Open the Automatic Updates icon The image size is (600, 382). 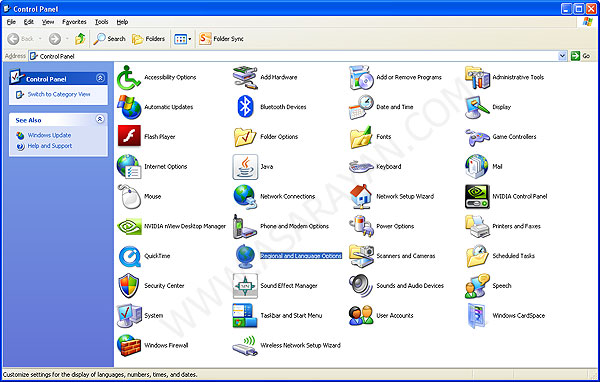click(129, 107)
